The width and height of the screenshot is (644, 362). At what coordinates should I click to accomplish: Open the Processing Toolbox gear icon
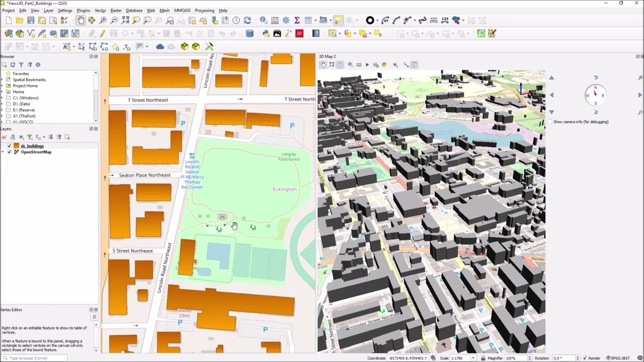point(286,20)
